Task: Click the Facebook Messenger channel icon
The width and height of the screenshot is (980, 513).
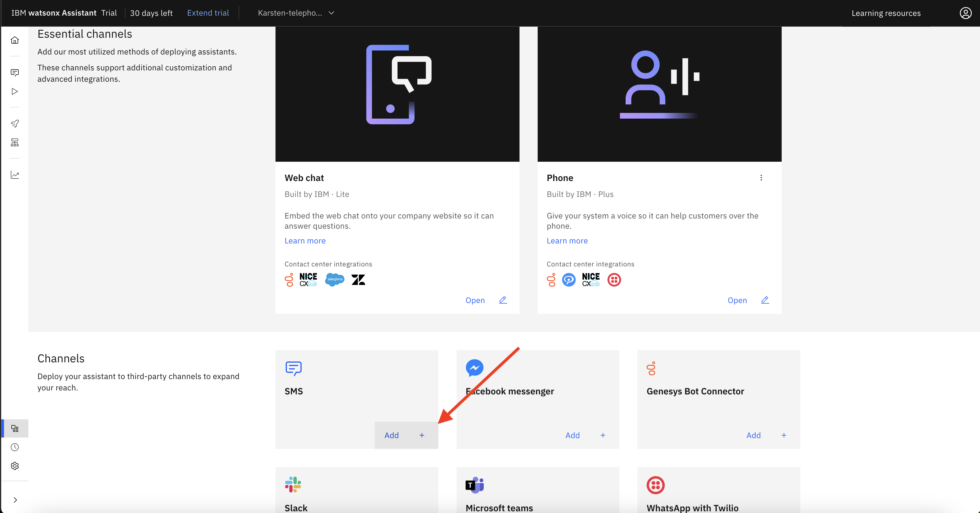Action: pyautogui.click(x=474, y=368)
